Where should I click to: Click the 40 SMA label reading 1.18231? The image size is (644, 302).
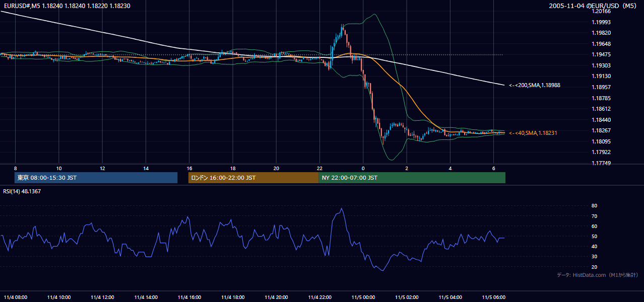tap(533, 133)
